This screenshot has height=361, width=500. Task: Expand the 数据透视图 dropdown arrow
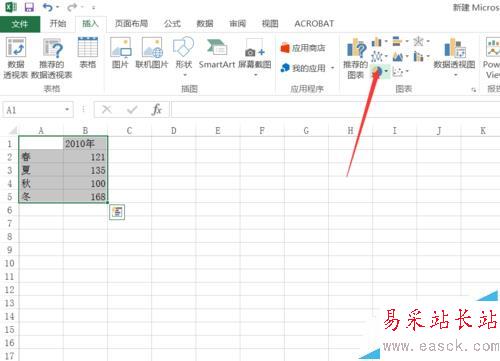point(455,75)
